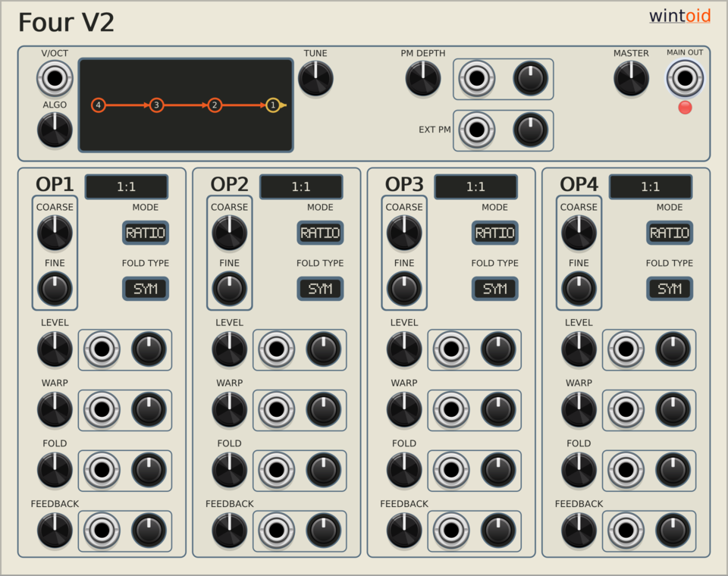This screenshot has height=576, width=728.
Task: Click the OP2 FOLD CV input jack
Action: click(276, 470)
